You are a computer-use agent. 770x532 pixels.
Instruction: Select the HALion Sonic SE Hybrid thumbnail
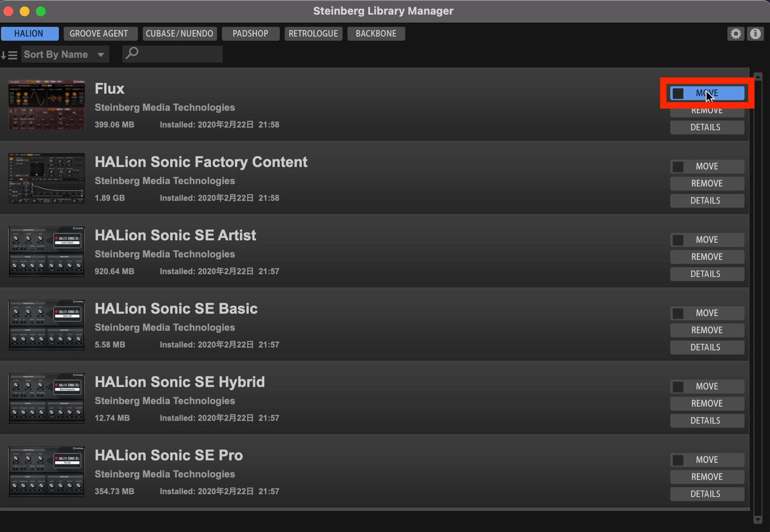pos(47,398)
